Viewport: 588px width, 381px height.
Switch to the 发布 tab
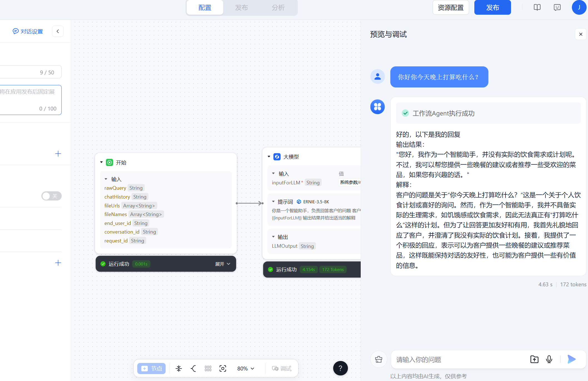coord(241,7)
